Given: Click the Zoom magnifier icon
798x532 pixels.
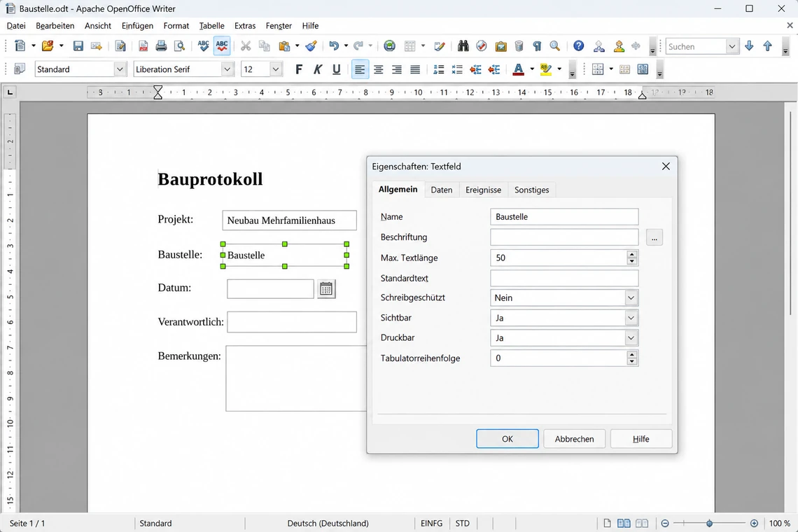Looking at the screenshot, I should point(555,46).
